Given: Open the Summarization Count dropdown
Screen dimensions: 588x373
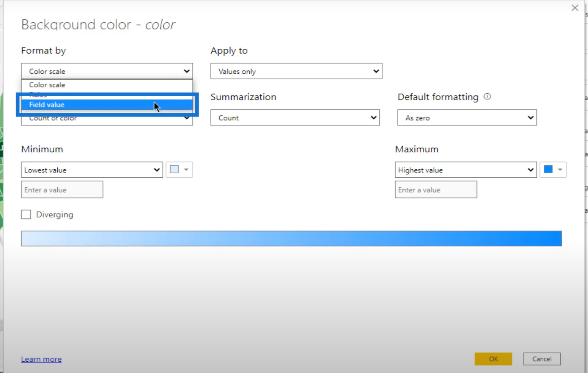Looking at the screenshot, I should [295, 118].
